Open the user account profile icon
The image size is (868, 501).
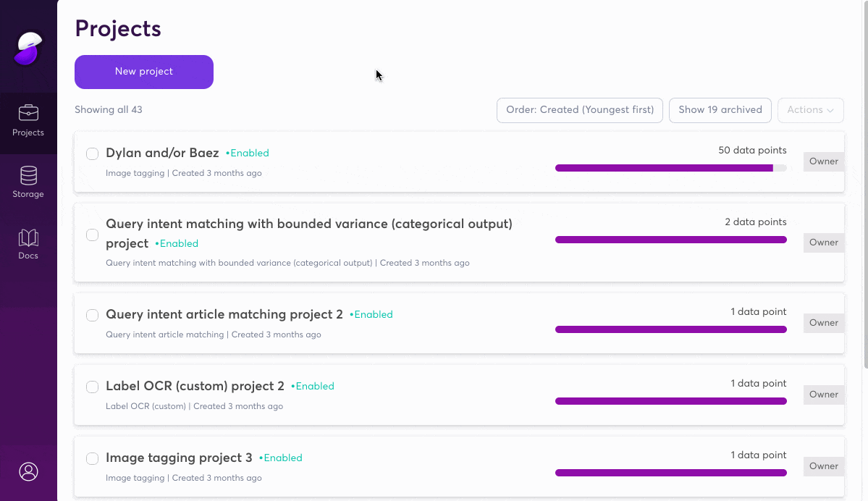[28, 471]
